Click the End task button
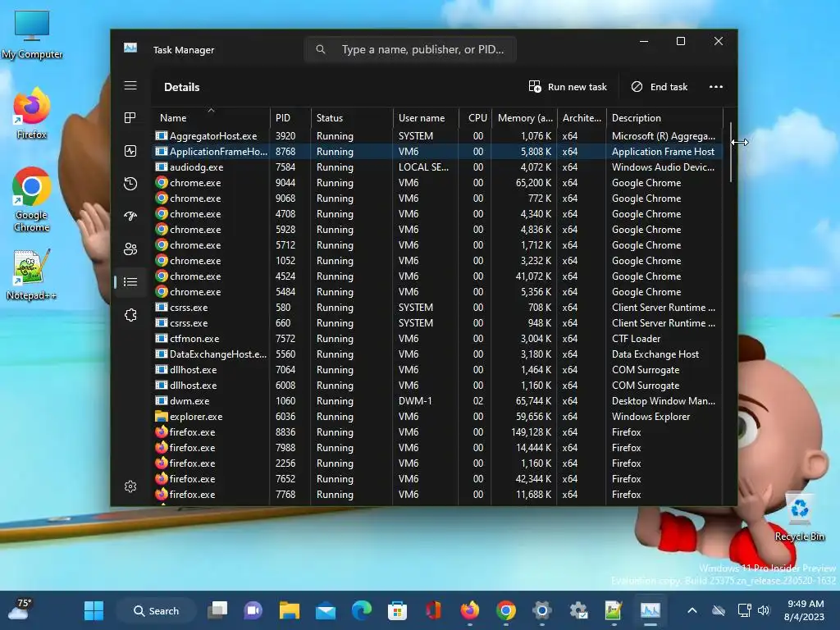The height and width of the screenshot is (630, 840). tap(660, 87)
